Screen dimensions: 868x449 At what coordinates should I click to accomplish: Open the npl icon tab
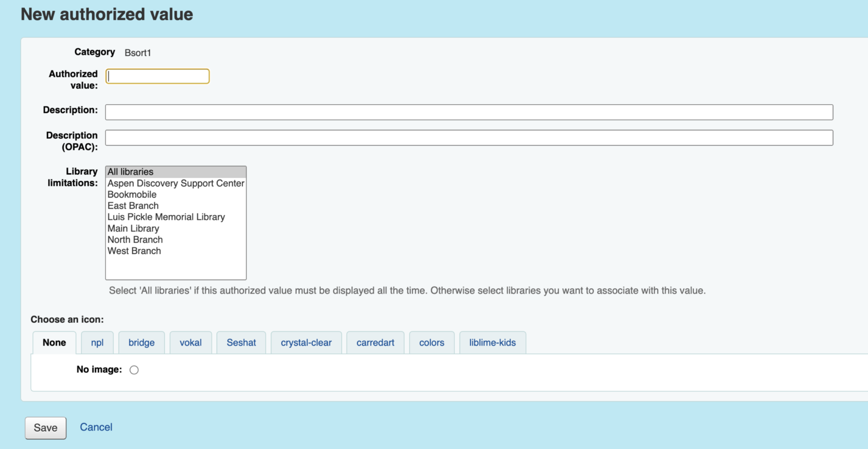(97, 343)
